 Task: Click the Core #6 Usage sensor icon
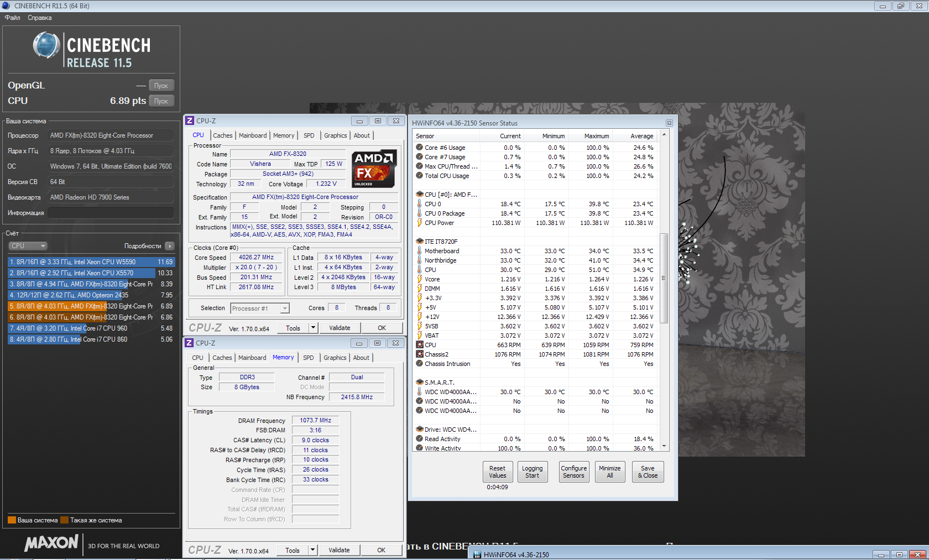[419, 148]
